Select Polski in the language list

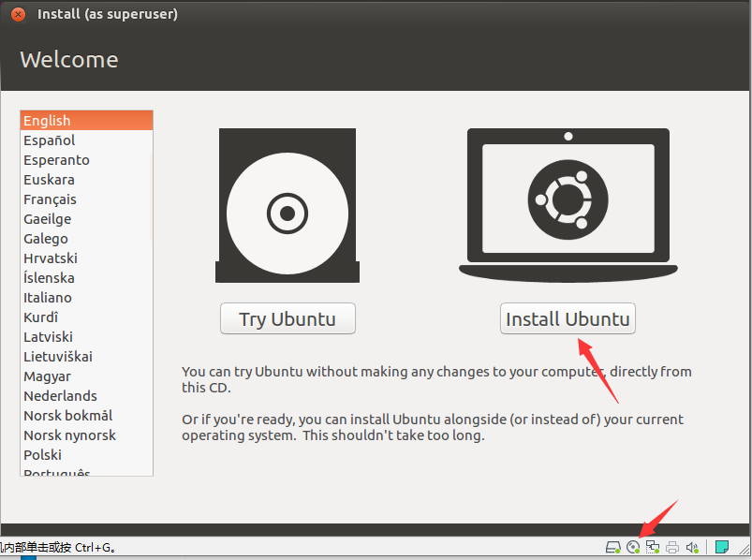click(86, 455)
